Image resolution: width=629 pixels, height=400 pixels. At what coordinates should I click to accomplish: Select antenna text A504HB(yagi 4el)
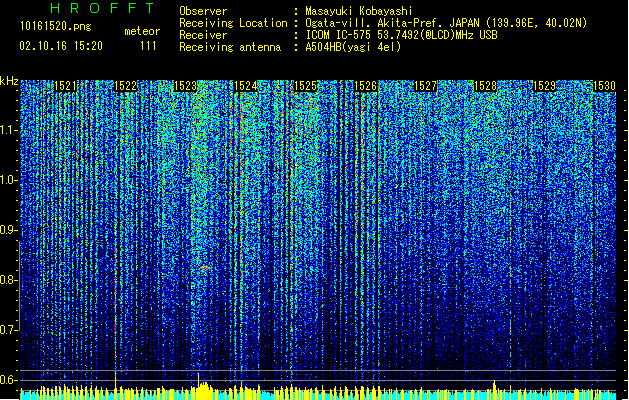(353, 47)
